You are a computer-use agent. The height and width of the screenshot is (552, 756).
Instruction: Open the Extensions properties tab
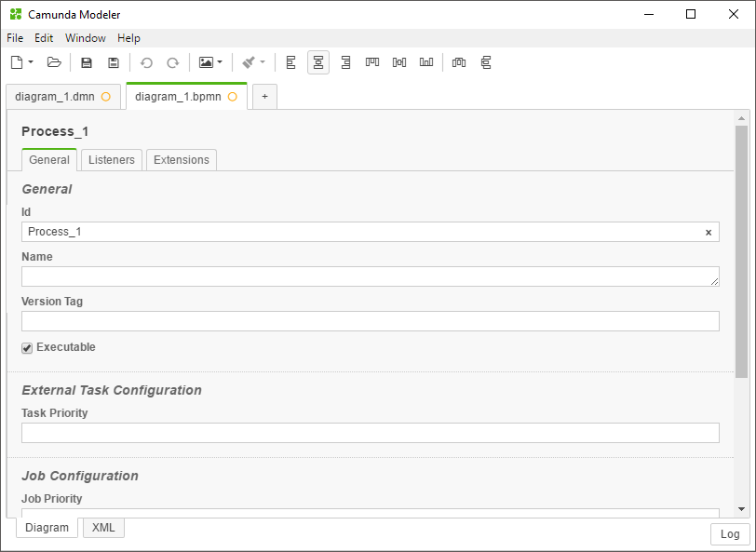tap(182, 160)
